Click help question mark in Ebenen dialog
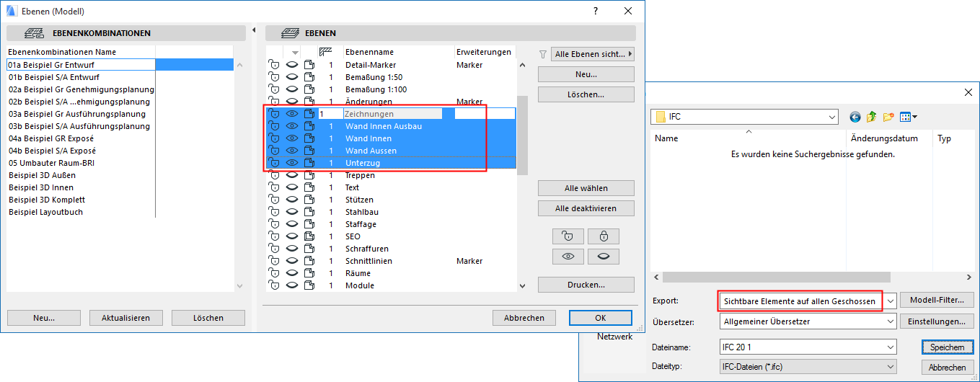980x382 pixels. point(596,11)
